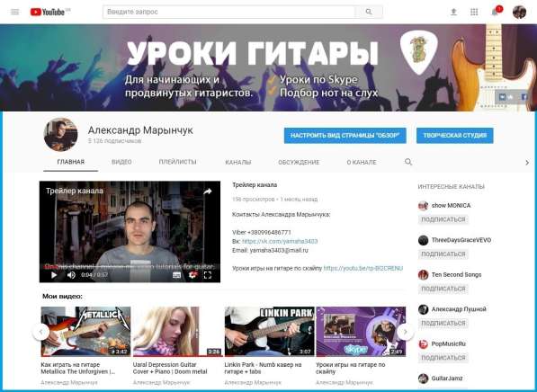
Task: Share the trailer via arrow icon
Action: pyautogui.click(x=208, y=192)
